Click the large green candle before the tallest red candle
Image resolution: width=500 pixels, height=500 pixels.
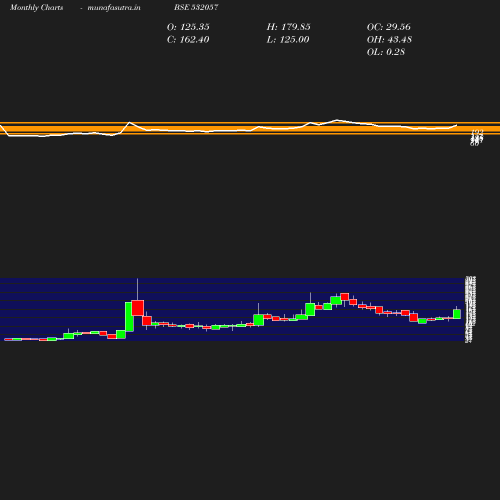129,317
